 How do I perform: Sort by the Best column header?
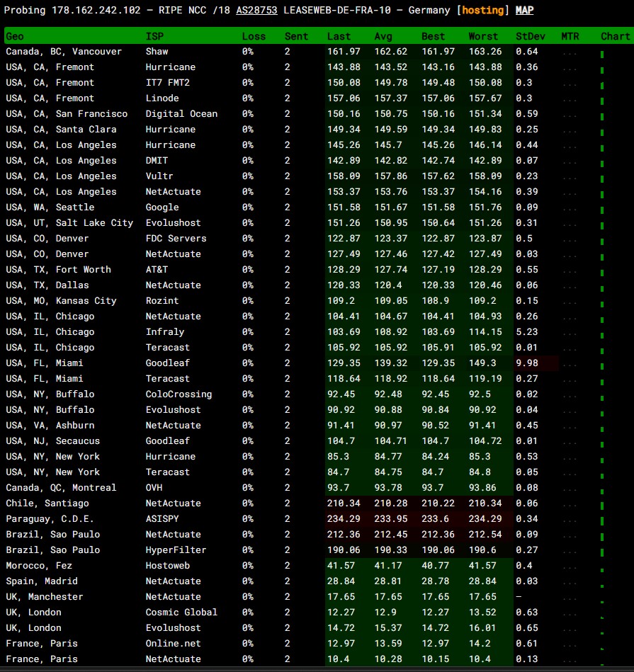click(433, 36)
